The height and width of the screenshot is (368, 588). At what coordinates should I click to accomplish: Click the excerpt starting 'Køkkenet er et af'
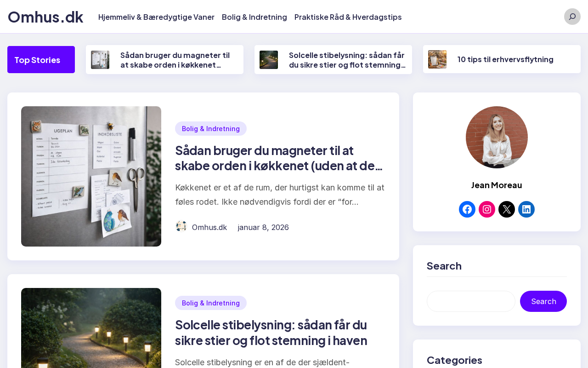pos(280,195)
